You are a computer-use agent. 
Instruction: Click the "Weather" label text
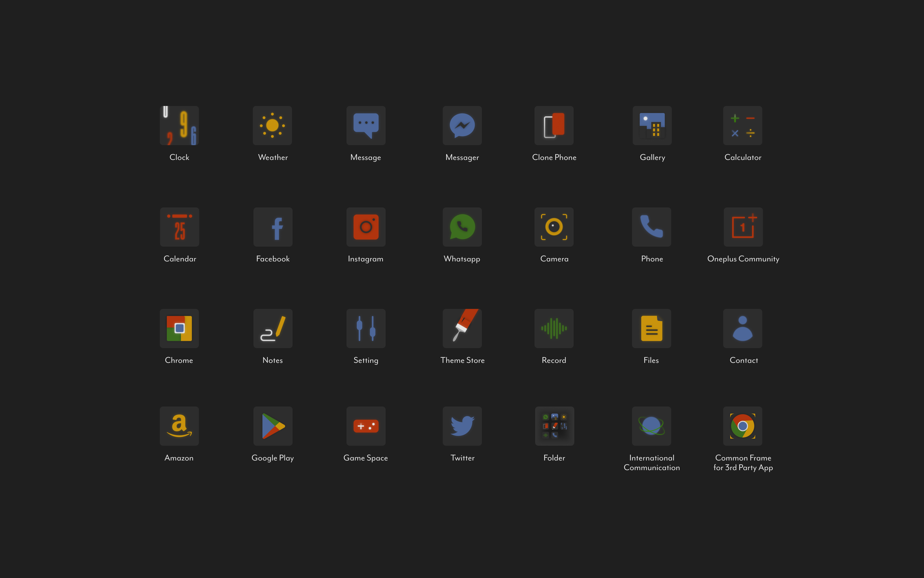[273, 157]
